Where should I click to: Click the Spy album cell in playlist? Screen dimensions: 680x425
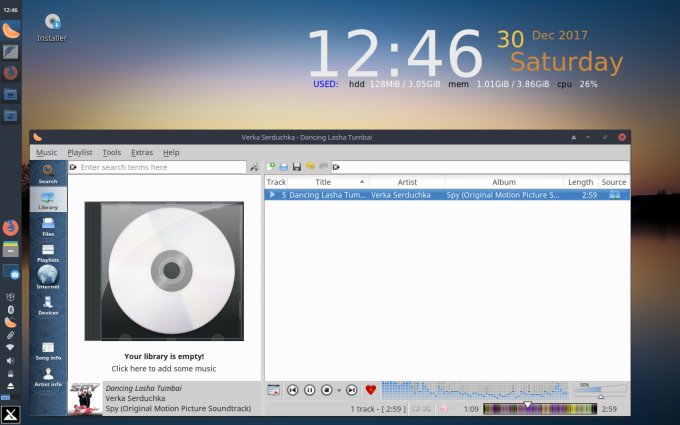point(503,195)
